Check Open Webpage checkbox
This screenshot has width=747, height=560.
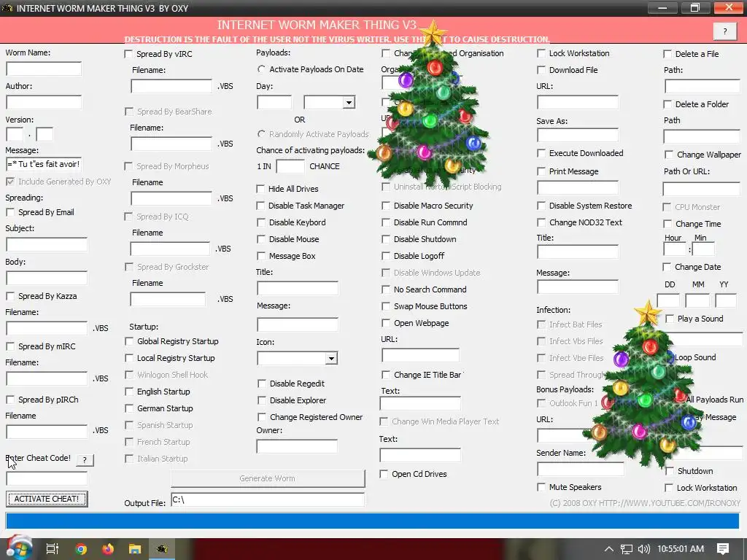point(386,323)
